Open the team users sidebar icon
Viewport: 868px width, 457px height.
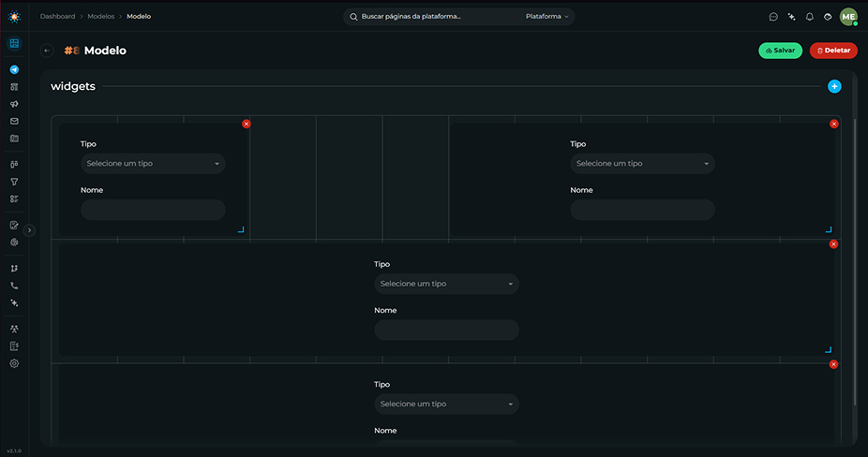14,329
